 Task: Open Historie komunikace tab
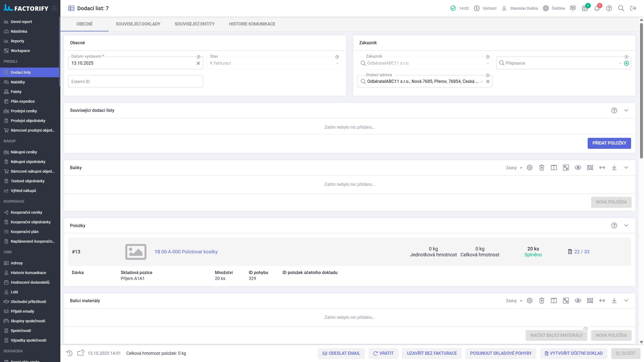(252, 24)
